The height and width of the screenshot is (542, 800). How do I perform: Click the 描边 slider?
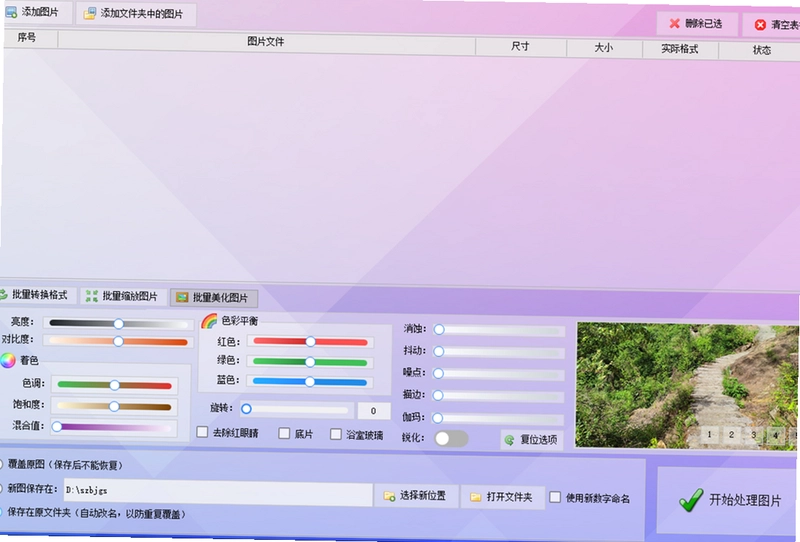498,396
